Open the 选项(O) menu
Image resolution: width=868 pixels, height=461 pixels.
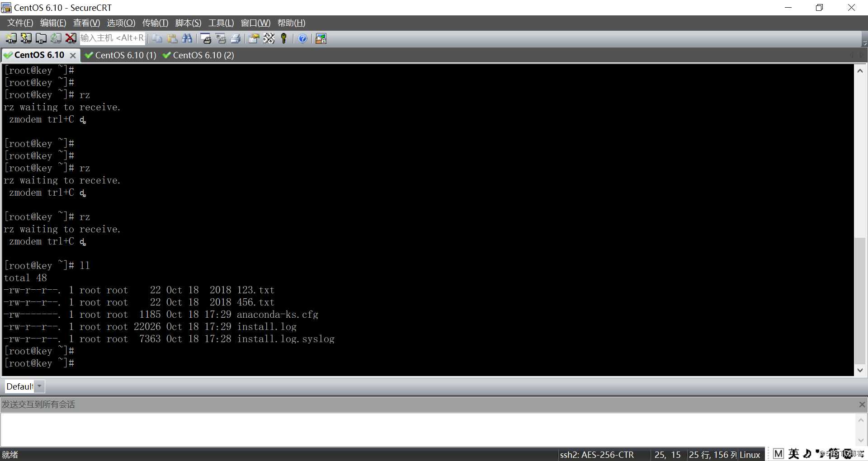[121, 23]
